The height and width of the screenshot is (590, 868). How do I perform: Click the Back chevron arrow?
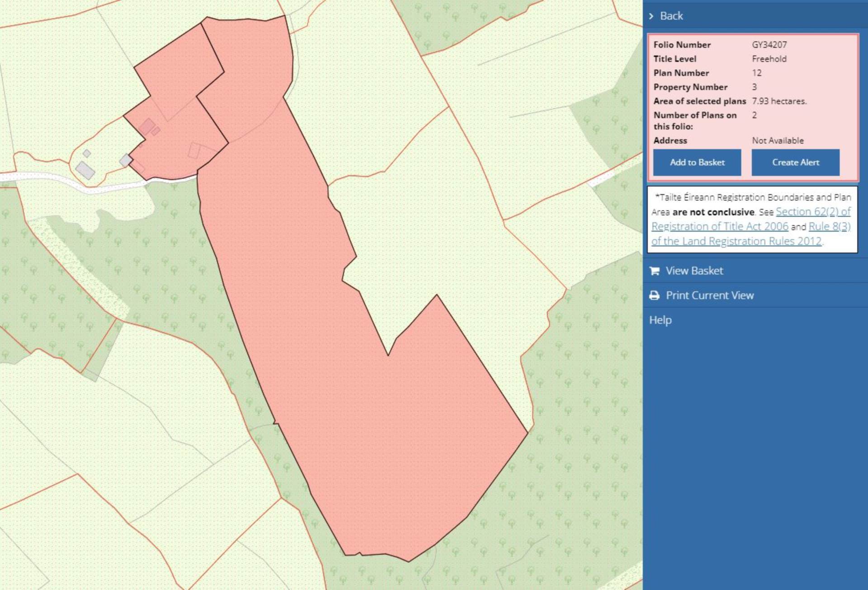[x=651, y=16]
